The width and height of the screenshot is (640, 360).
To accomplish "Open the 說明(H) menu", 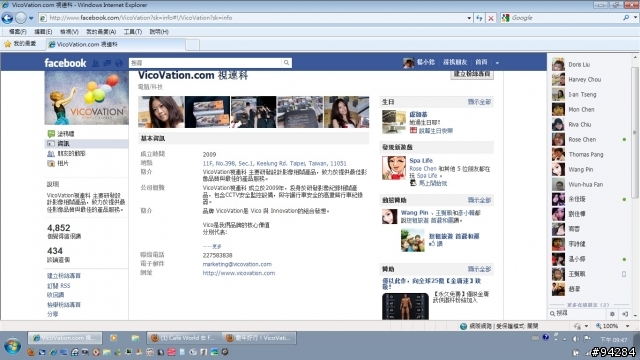I will click(159, 31).
